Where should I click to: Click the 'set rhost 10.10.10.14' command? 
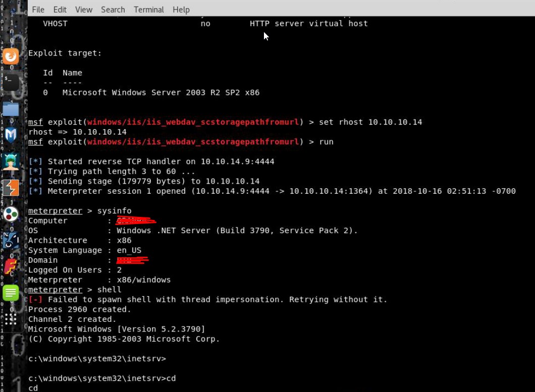pos(370,122)
